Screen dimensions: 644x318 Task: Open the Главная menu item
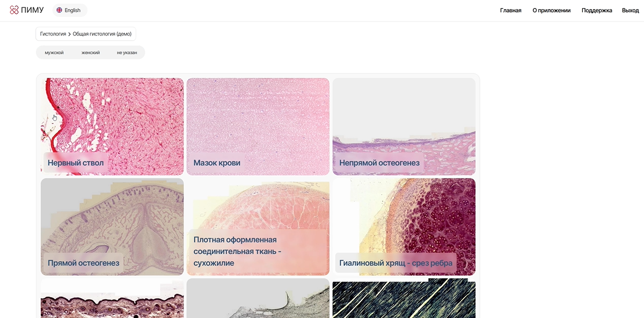[x=510, y=10]
